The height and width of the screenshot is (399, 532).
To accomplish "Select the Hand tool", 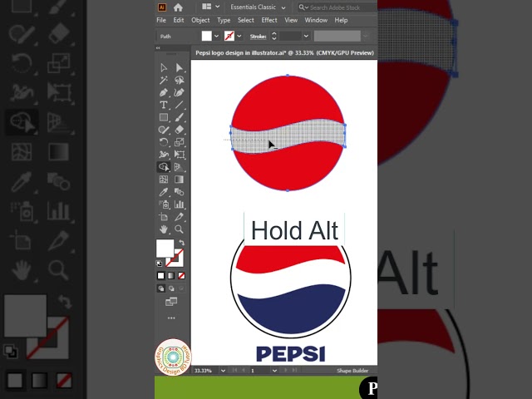I will click(164, 229).
